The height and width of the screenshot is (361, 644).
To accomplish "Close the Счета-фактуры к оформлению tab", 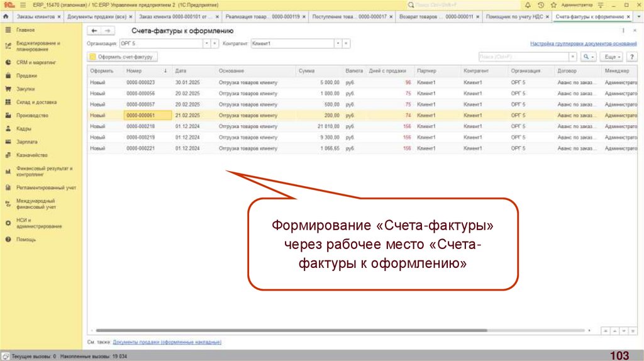I will [x=628, y=17].
